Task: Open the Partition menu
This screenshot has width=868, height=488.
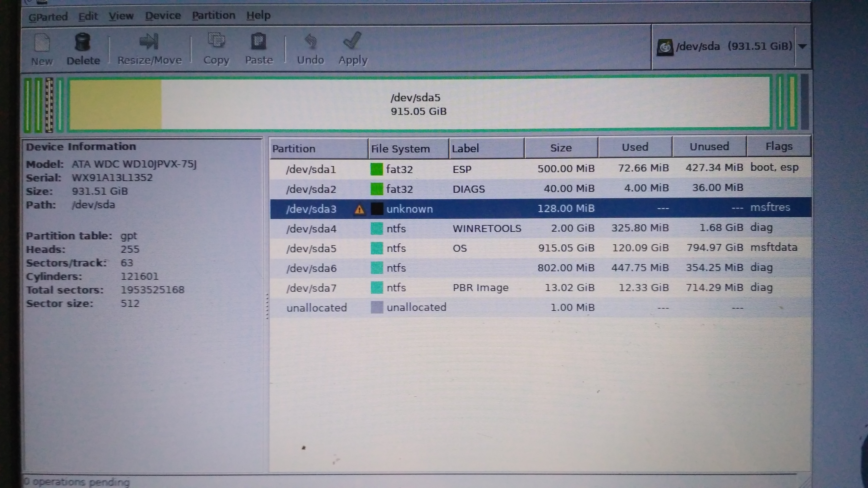Action: tap(213, 15)
